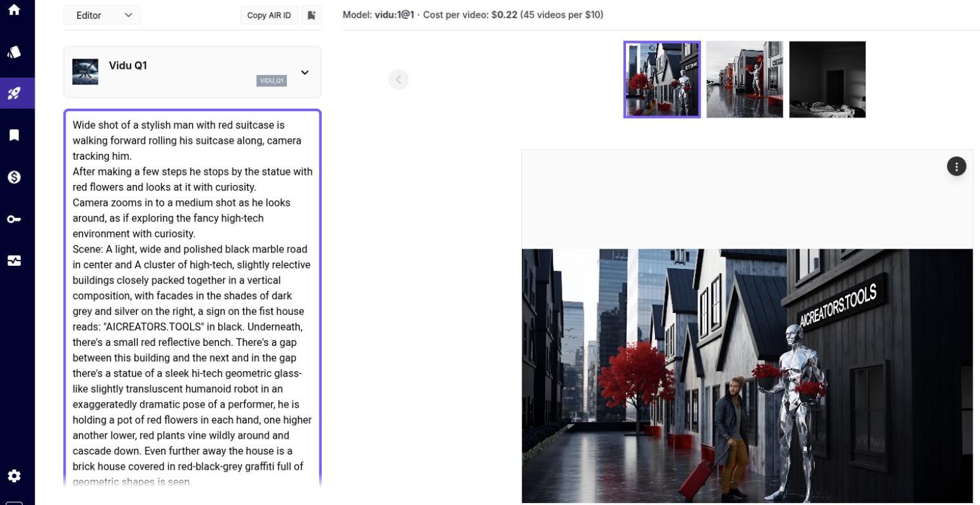This screenshot has height=505, width=980.
Task: Click the VIDU_Q1 tag label
Action: point(271,81)
